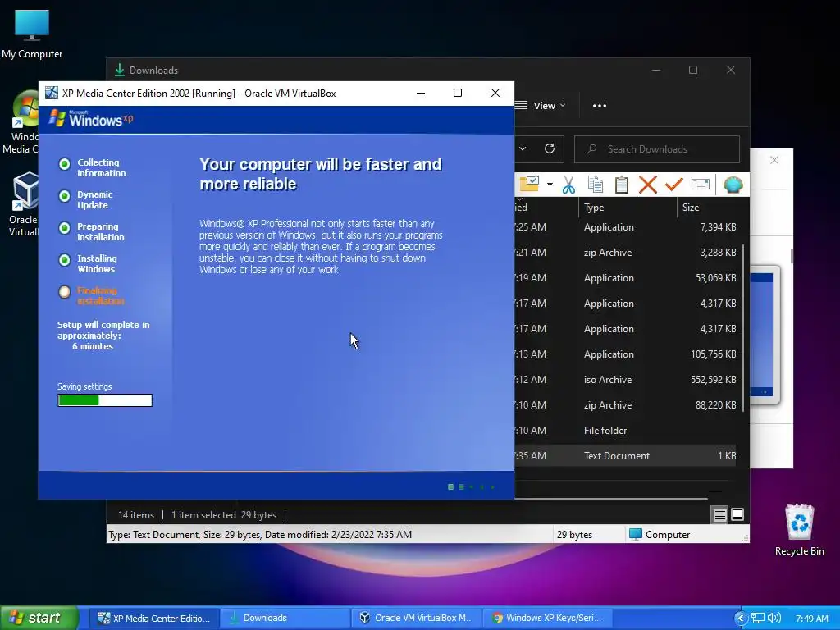Click the Finalizing installation step indicator
Viewport: 840px width, 630px height.
pyautogui.click(x=64, y=292)
